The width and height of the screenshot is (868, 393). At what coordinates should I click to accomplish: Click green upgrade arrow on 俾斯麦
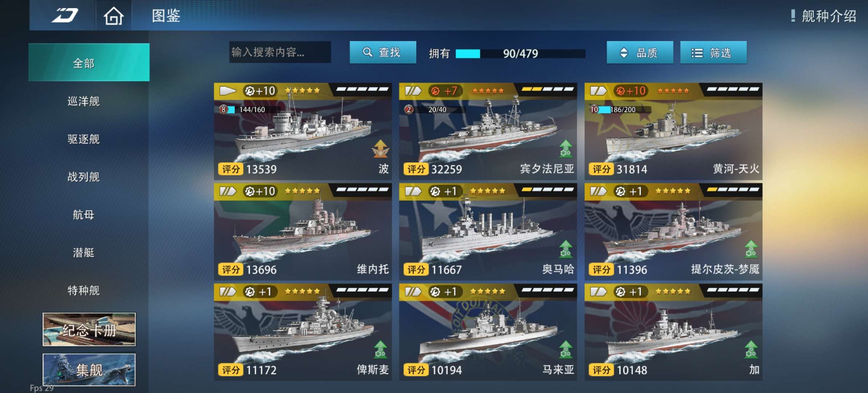point(381,350)
